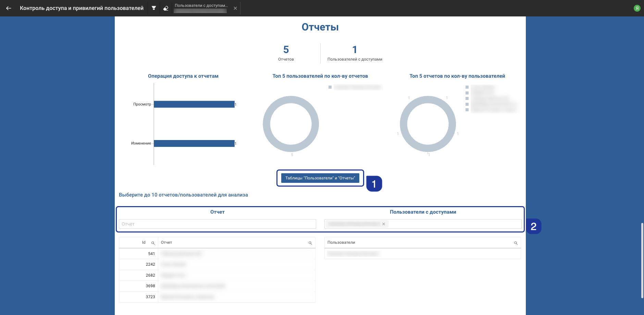This screenshot has width=644, height=315.
Task: Select the report row with Id 541
Action: coord(217,254)
